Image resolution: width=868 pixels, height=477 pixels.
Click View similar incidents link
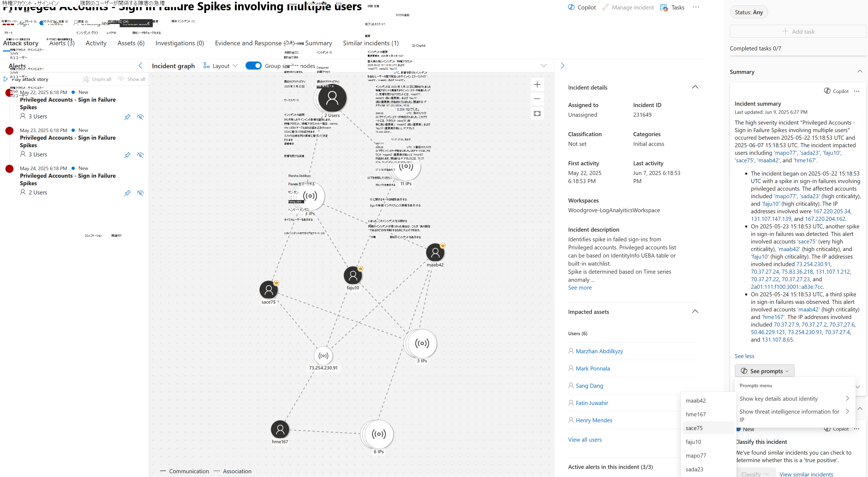point(806,474)
